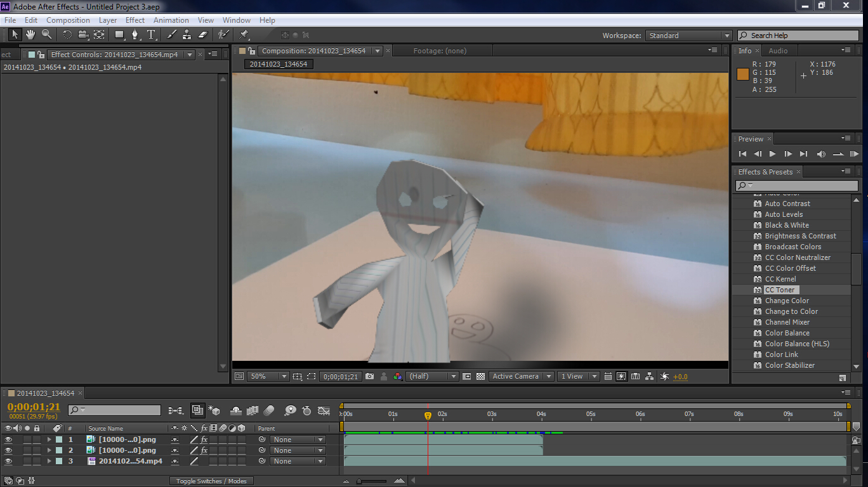Open the Animation menu
868x487 pixels.
pos(171,20)
